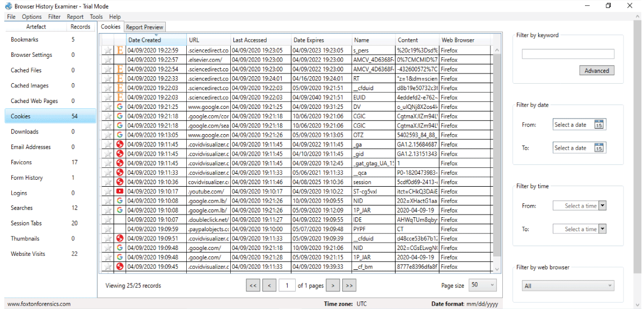Expand the Filter by time To dropdown
Screen dimensions: 644x309
[x=602, y=229]
